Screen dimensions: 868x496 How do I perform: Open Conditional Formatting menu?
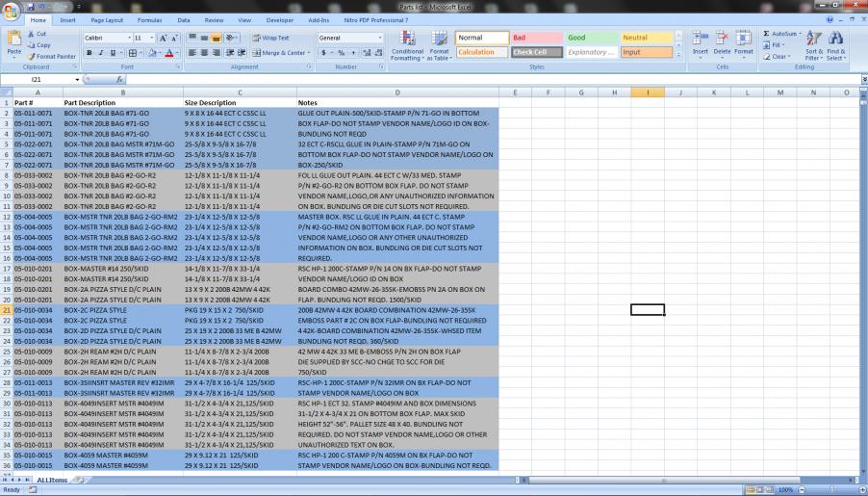[x=407, y=45]
